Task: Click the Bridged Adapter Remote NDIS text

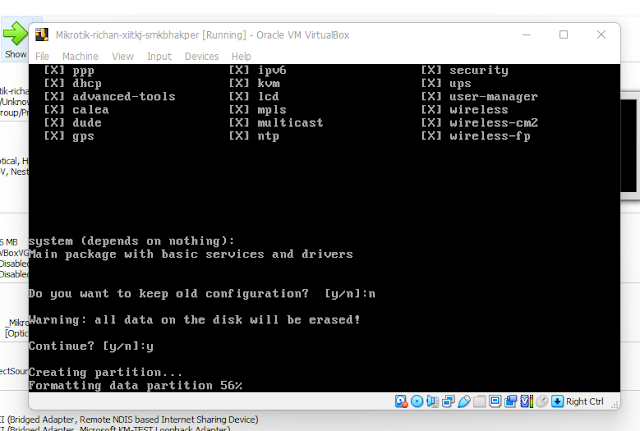Action: 132,420
